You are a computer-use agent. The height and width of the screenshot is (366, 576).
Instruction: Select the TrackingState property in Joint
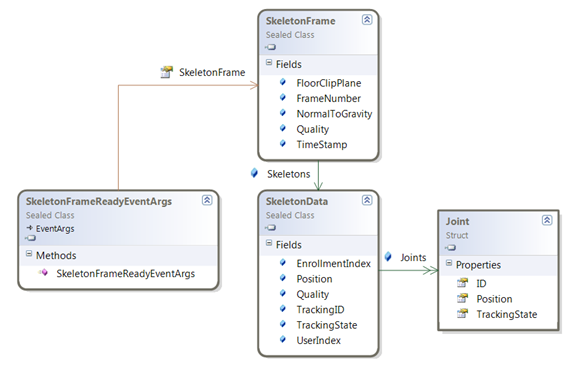pos(507,315)
